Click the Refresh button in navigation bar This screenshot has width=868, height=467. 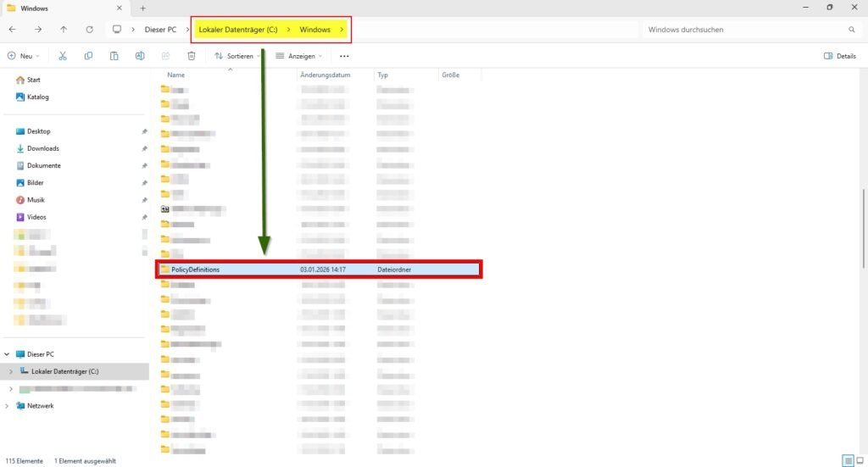tap(89, 30)
